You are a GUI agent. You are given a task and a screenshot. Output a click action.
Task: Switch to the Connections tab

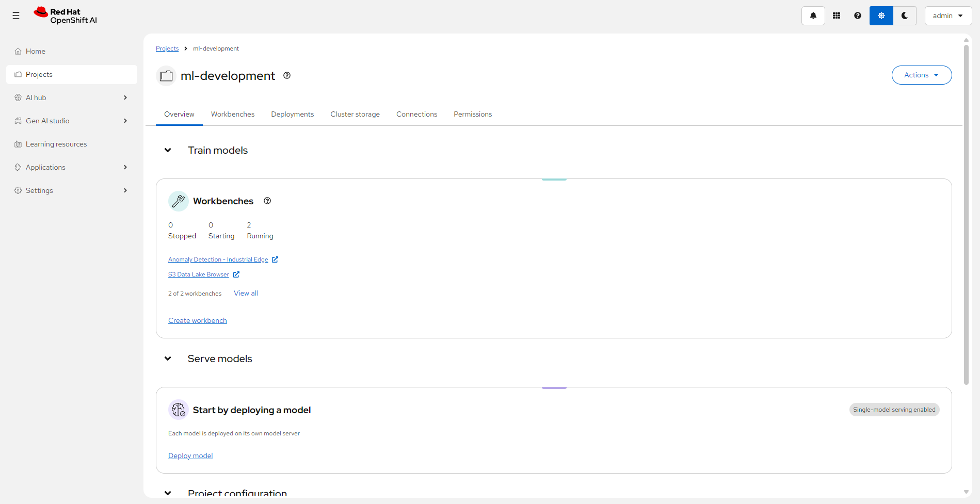coord(416,114)
